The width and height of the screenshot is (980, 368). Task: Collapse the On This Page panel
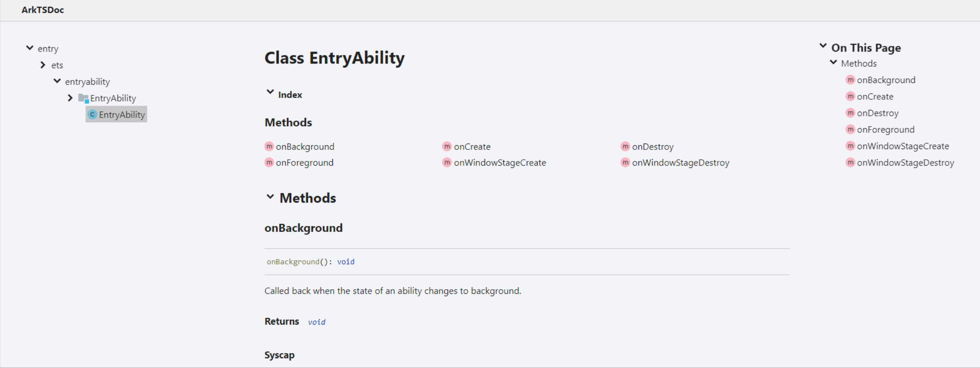coord(823,46)
